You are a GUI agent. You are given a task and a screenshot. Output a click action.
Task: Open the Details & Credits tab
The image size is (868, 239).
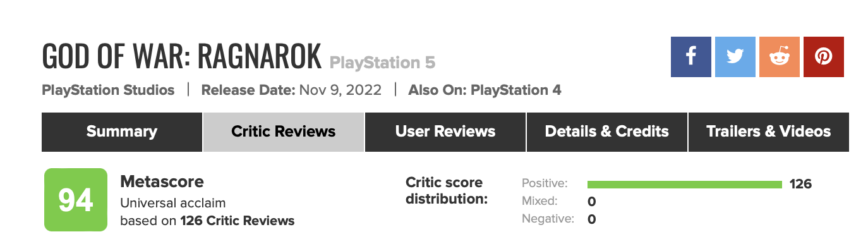pyautogui.click(x=607, y=132)
